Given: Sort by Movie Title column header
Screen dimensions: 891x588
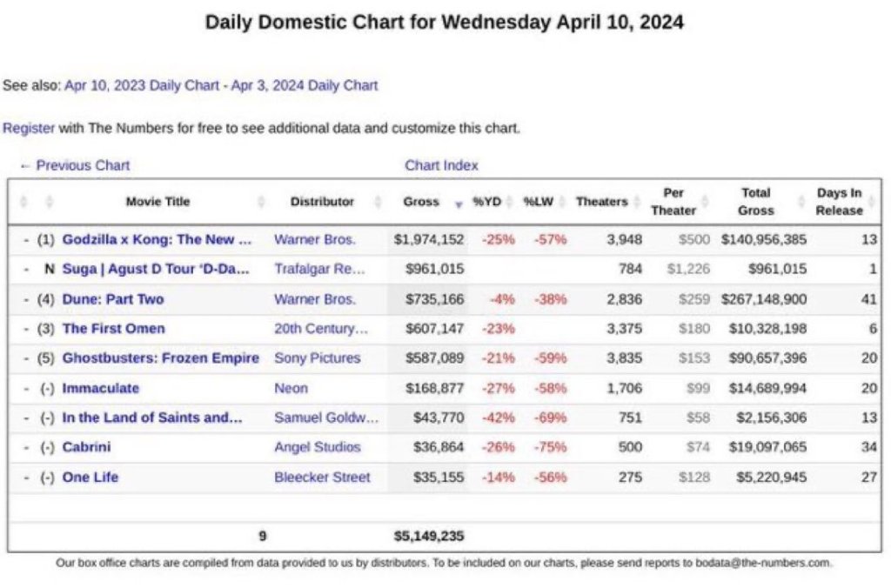Looking at the screenshot, I should click(157, 202).
